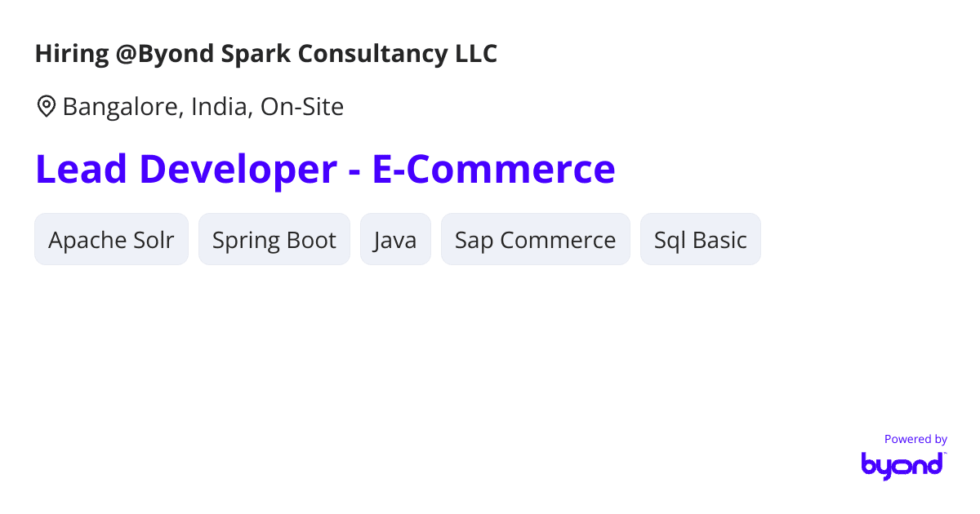Click "LLC" in the company name

(x=476, y=54)
